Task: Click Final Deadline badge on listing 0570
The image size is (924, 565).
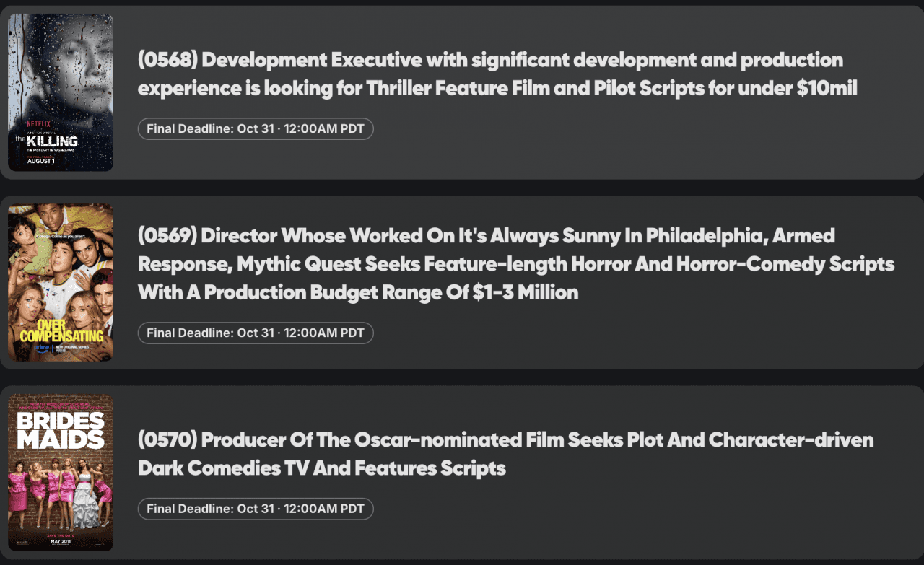Action: [x=256, y=509]
